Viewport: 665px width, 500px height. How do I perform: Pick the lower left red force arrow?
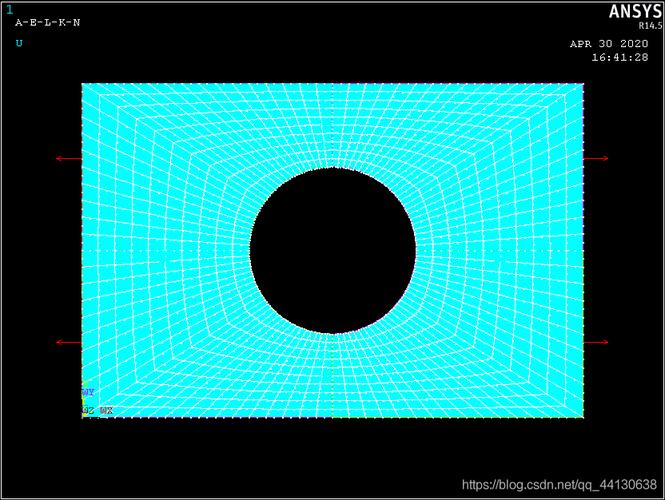69,342
